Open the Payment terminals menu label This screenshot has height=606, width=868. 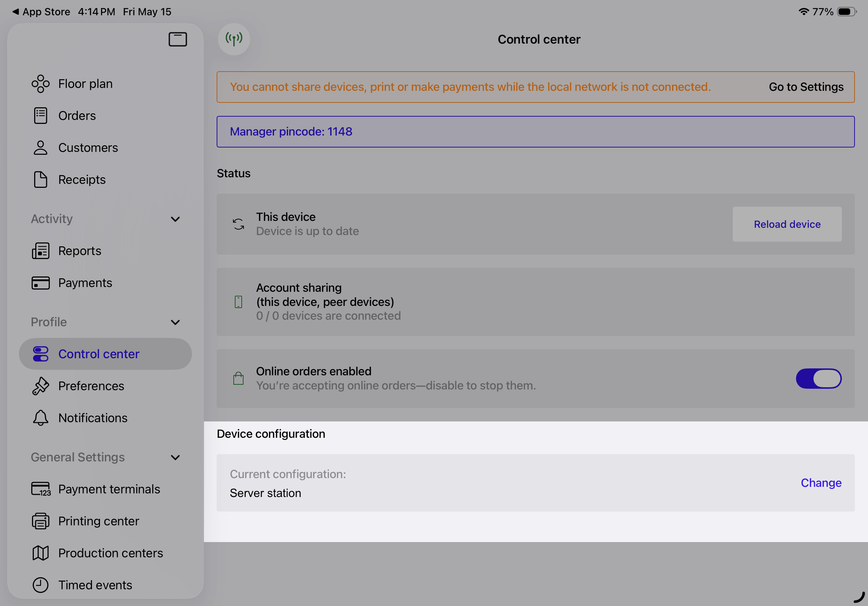click(x=109, y=489)
